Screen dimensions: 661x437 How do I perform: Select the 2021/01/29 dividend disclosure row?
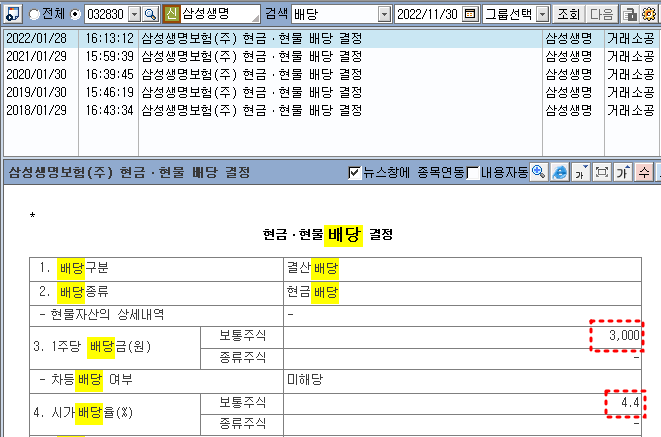(329, 56)
